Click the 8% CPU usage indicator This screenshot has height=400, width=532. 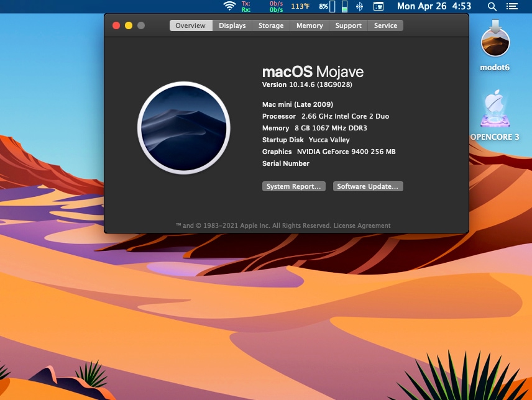point(327,6)
